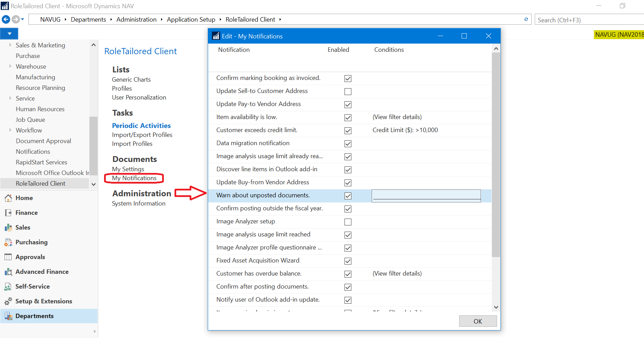Click the forward navigation arrow
644x338 pixels.
click(x=15, y=19)
